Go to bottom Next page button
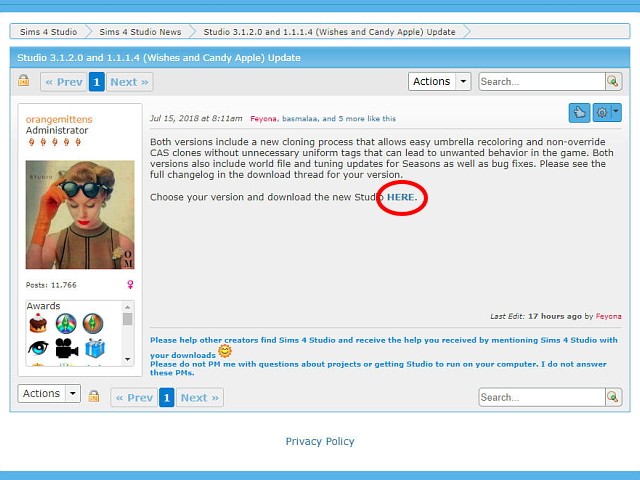Screen dimensions: 640x480 coord(200,398)
